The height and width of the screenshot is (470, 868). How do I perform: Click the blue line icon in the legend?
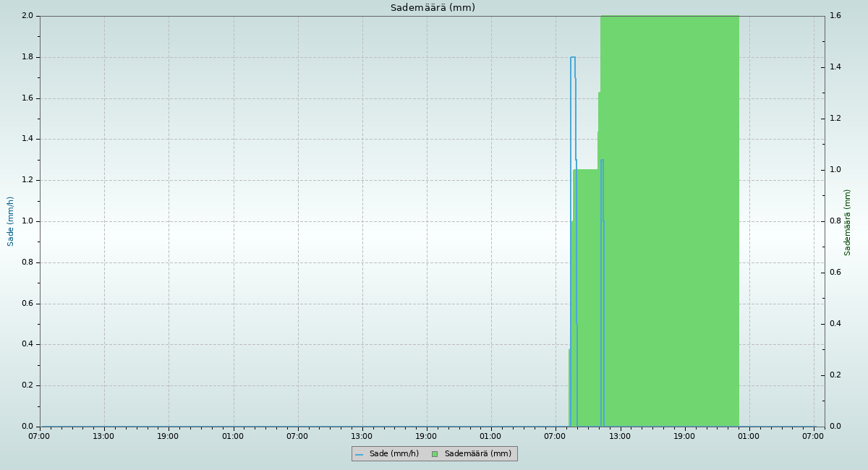pos(359,454)
